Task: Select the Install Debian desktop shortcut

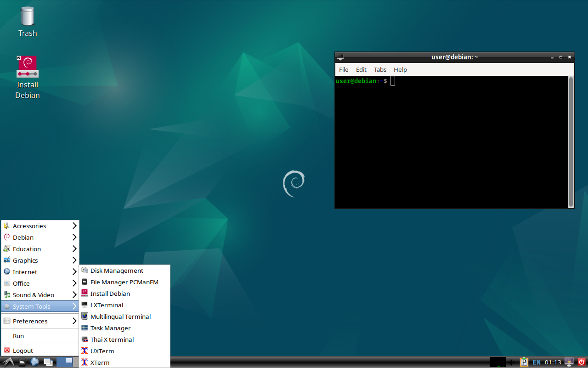Action: tap(28, 77)
